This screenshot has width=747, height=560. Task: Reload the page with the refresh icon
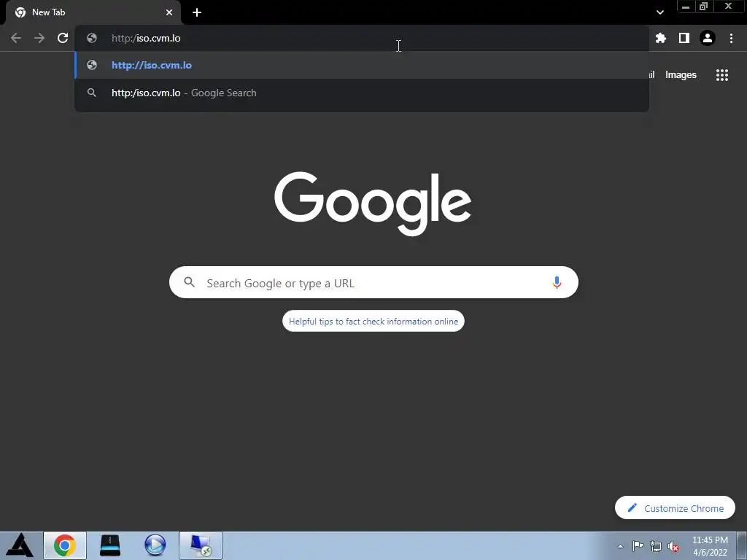(x=63, y=38)
